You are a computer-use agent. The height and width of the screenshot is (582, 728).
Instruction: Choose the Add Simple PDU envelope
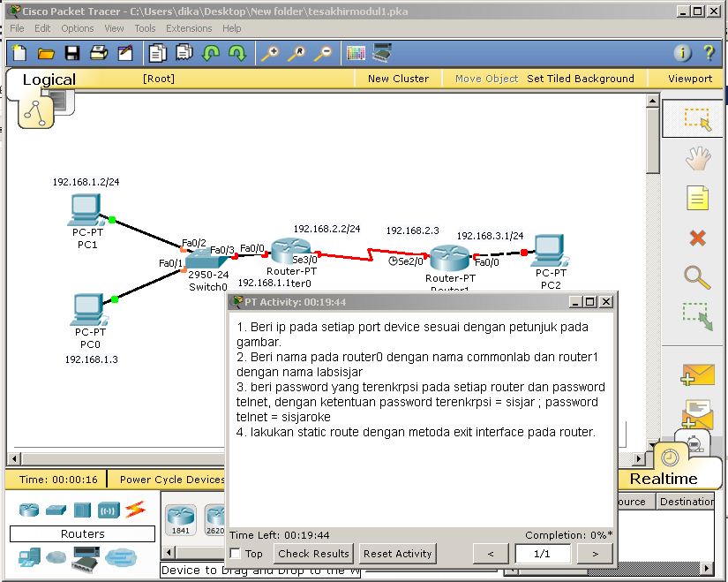coord(697,374)
